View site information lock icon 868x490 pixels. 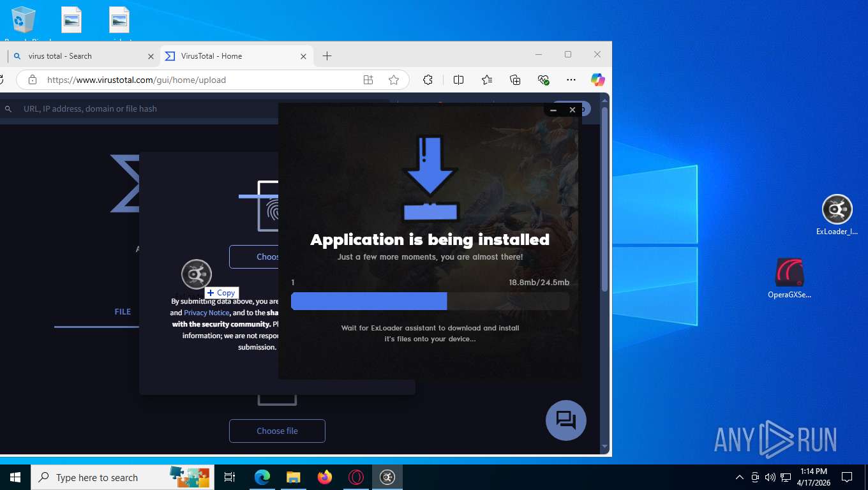pyautogui.click(x=32, y=80)
